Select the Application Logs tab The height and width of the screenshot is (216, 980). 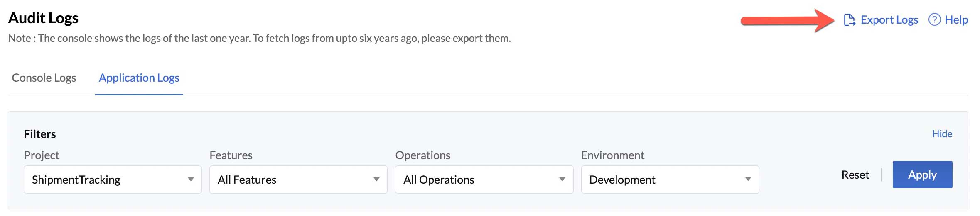pyautogui.click(x=139, y=78)
